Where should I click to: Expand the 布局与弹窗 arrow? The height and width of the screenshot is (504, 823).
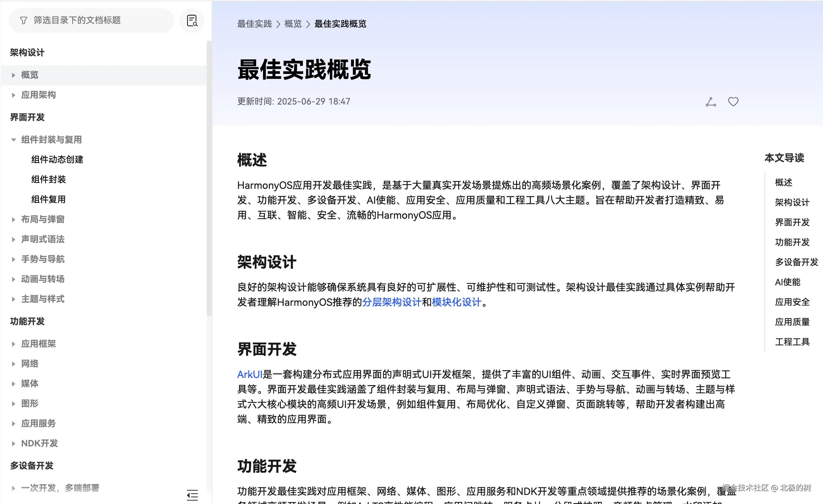click(13, 220)
